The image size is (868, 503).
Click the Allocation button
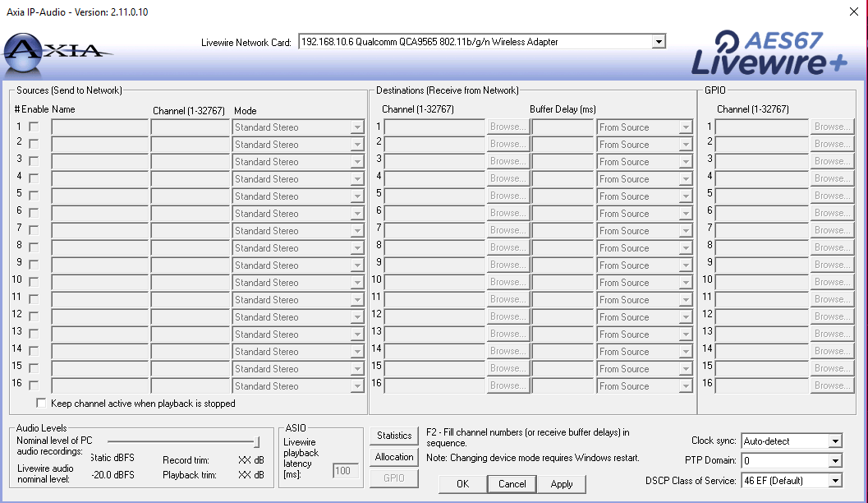click(394, 457)
